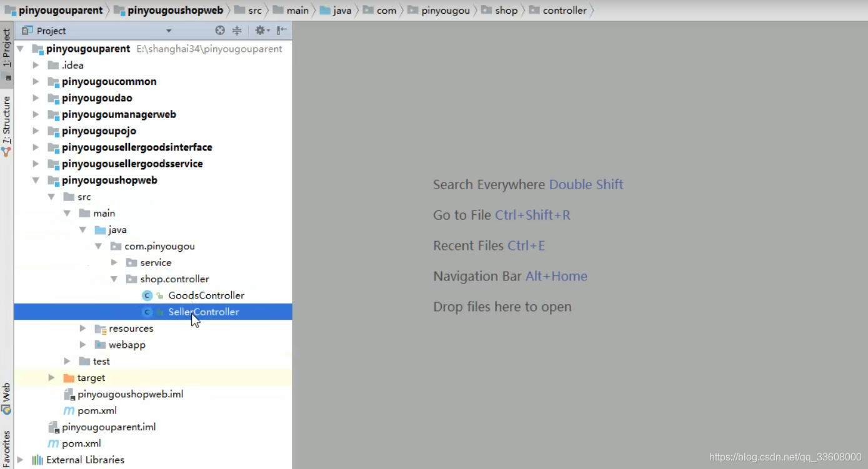The width and height of the screenshot is (868, 469).
Task: Click pinyougouparent breadcrumb in navigation bar
Action: 54,10
